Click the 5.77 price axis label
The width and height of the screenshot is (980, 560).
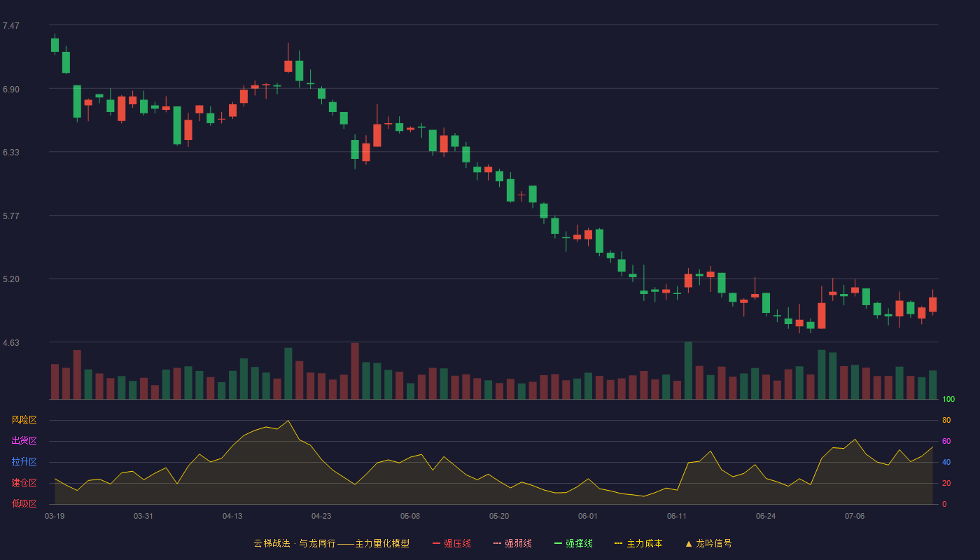coord(11,216)
